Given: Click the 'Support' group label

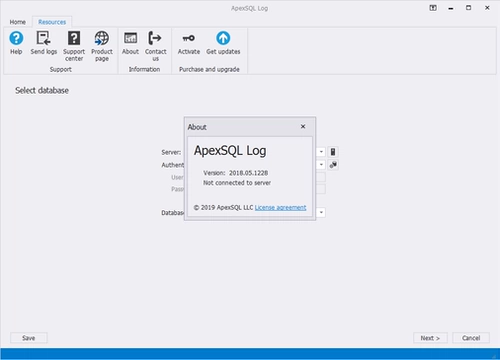Looking at the screenshot, I should [61, 69].
